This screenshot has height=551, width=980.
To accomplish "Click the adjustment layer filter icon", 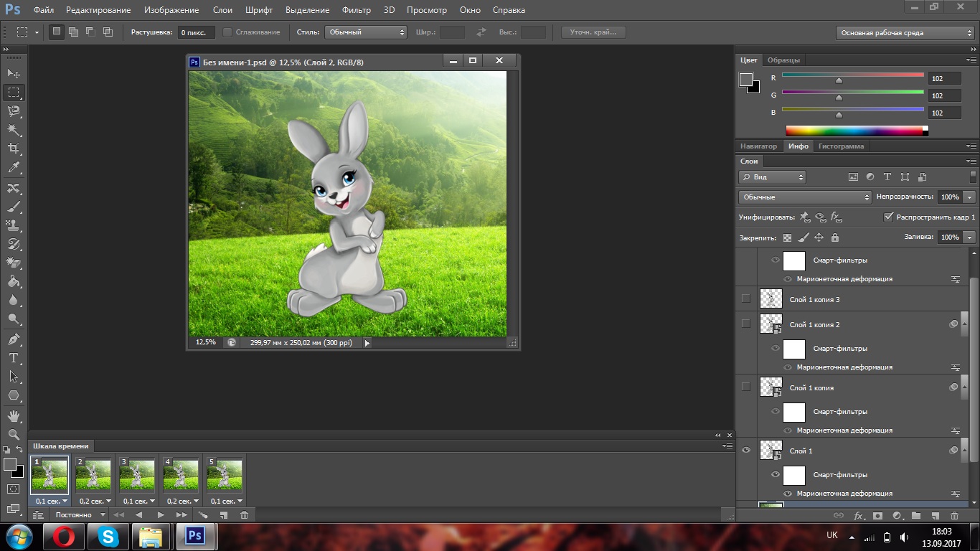I will (x=870, y=176).
